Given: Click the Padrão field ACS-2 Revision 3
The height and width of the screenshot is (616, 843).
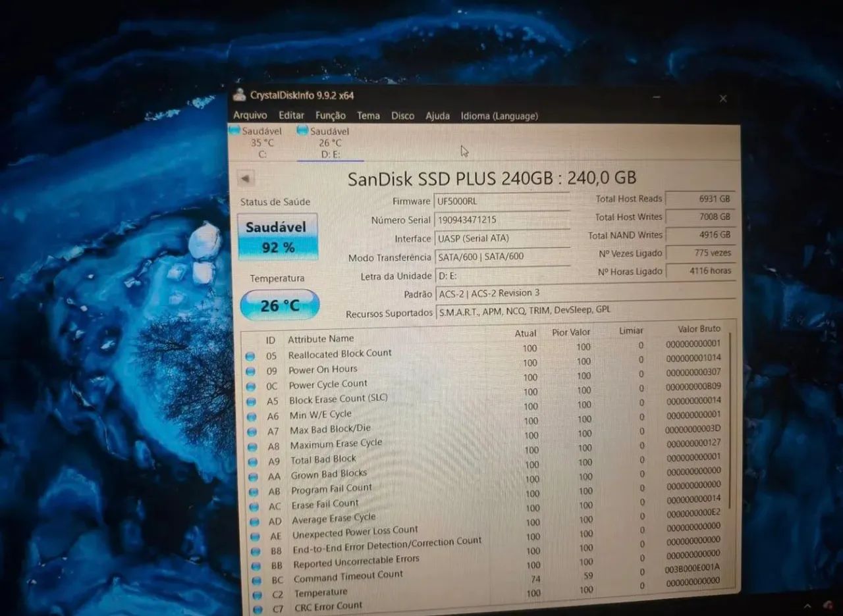Looking at the screenshot, I should click(x=585, y=293).
